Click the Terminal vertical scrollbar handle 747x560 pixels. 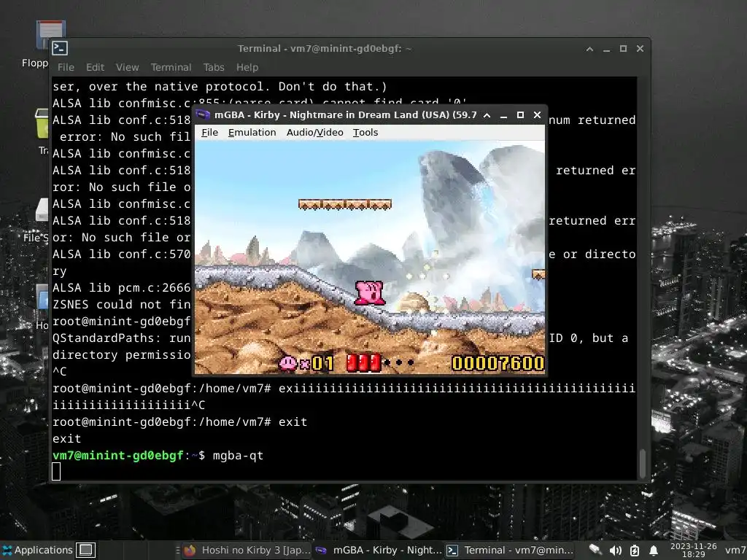tap(642, 463)
